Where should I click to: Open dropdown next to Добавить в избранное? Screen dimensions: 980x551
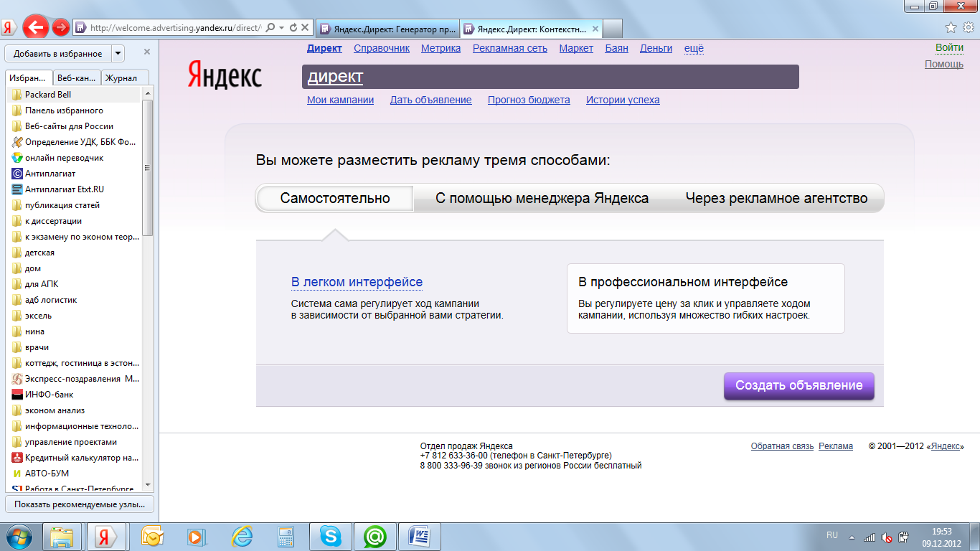point(118,54)
